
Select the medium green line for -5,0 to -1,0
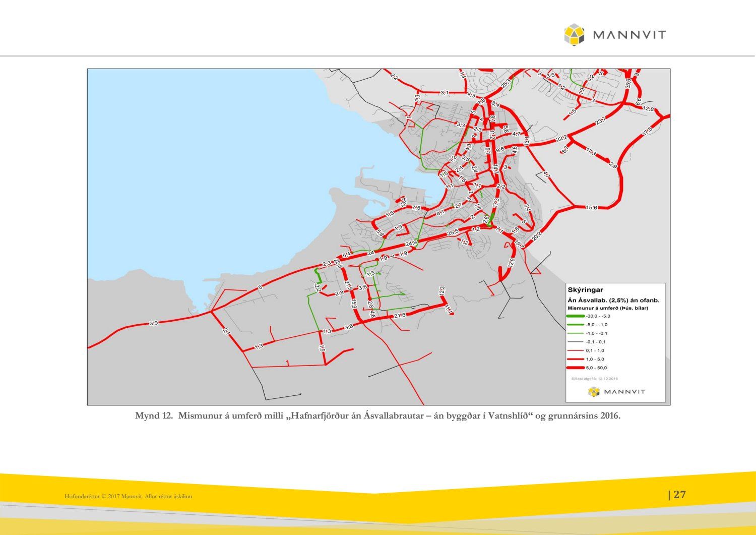click(575, 325)
